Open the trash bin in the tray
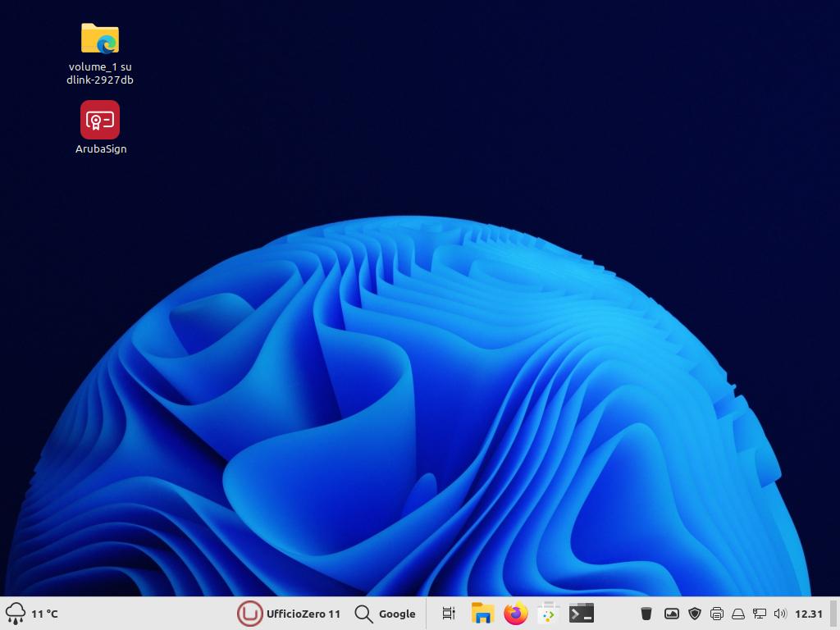Viewport: 840px width, 630px height. point(646,613)
